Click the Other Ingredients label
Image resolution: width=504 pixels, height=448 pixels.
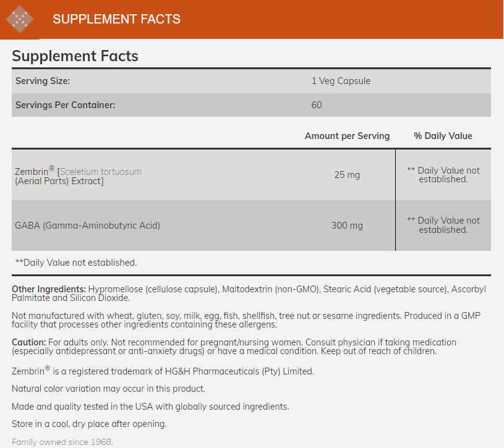tap(49, 289)
